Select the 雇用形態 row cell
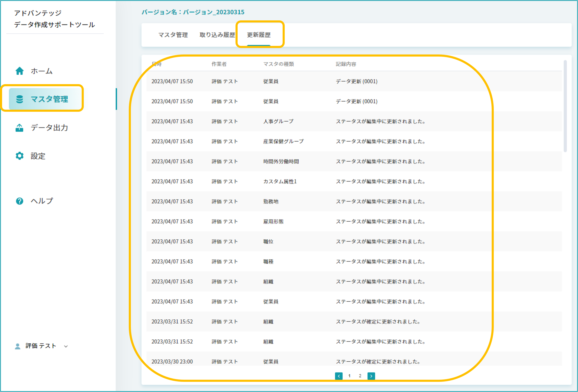 point(273,222)
